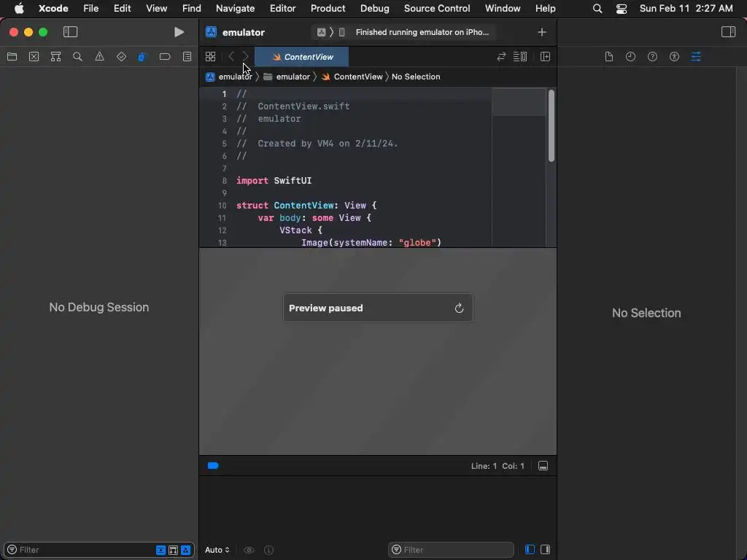Open the Editor menu
This screenshot has height=560, width=747.
[282, 8]
